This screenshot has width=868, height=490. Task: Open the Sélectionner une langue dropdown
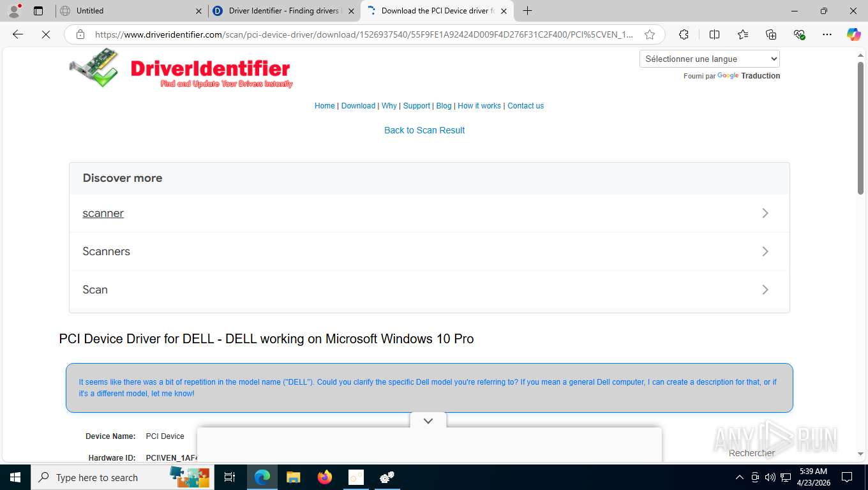pyautogui.click(x=710, y=59)
